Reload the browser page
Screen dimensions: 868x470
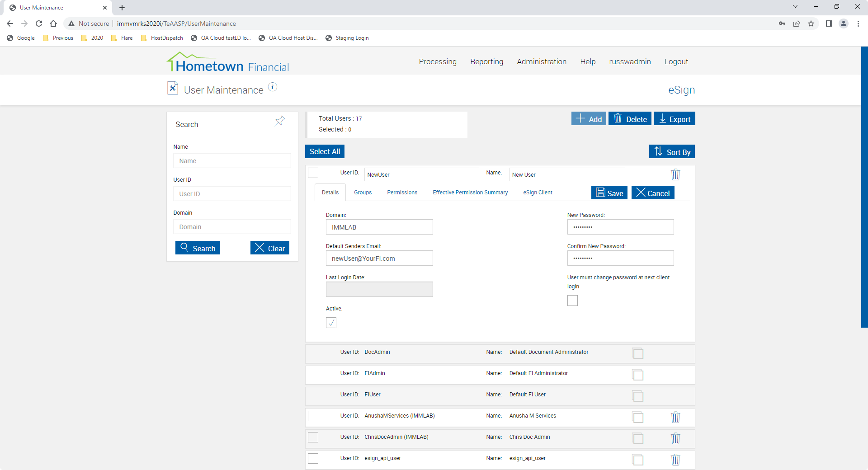tap(39, 23)
